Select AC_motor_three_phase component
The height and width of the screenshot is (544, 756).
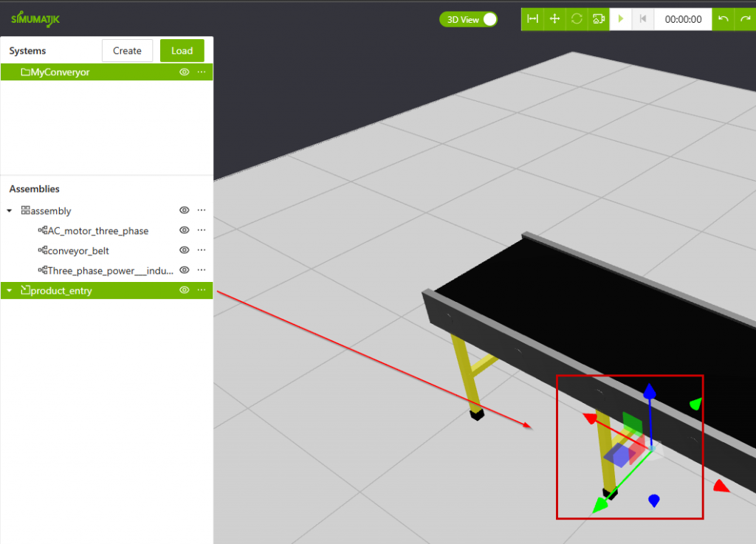[98, 231]
